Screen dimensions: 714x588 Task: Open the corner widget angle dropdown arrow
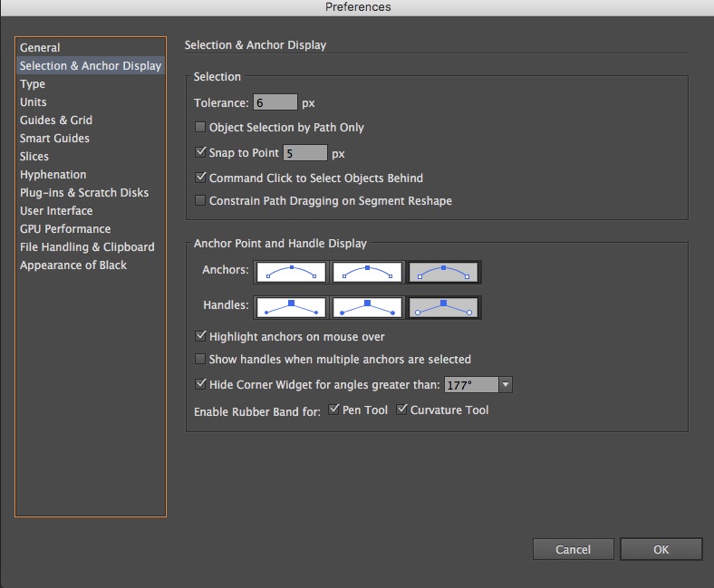click(x=506, y=385)
